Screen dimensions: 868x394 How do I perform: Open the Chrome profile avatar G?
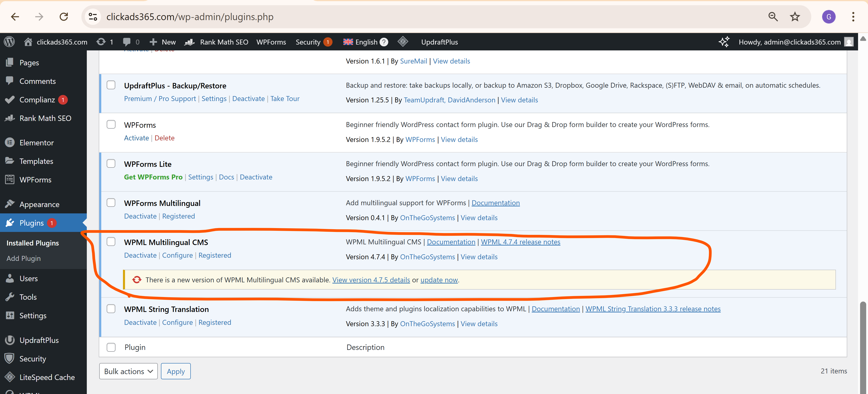[x=829, y=17]
